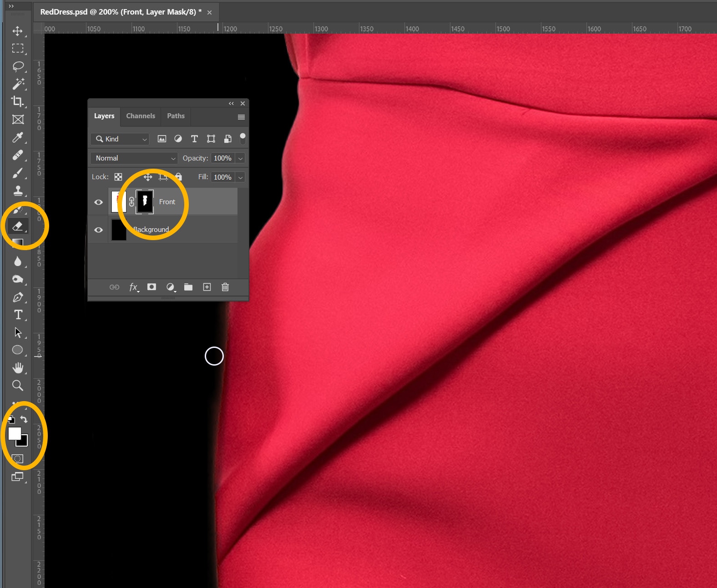Select the Zoom tool

18,386
